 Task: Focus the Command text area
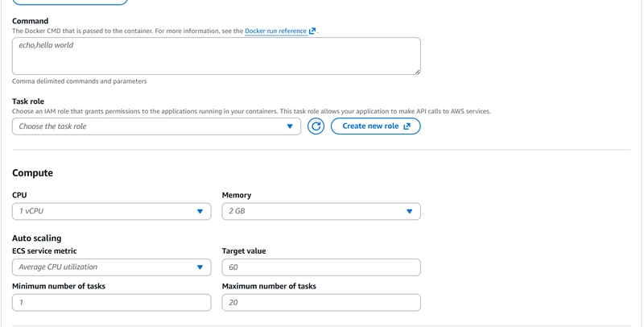[x=216, y=56]
